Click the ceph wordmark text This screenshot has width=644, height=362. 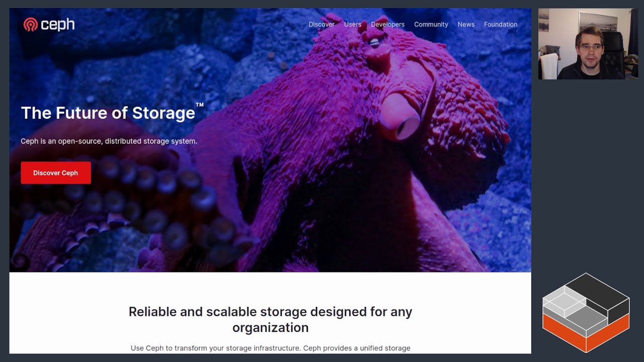pos(57,24)
